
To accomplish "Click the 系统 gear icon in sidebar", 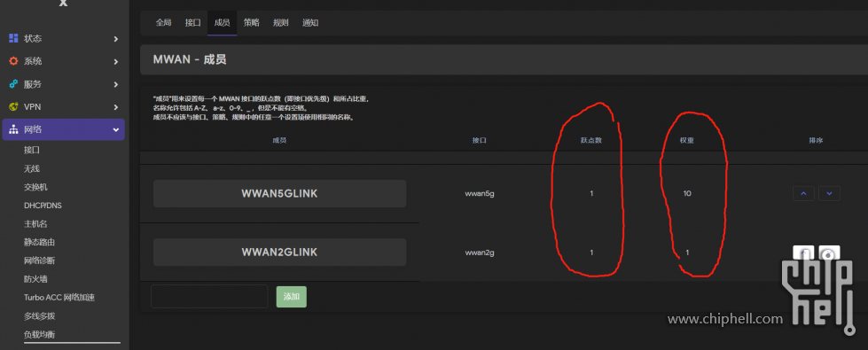I will (13, 61).
